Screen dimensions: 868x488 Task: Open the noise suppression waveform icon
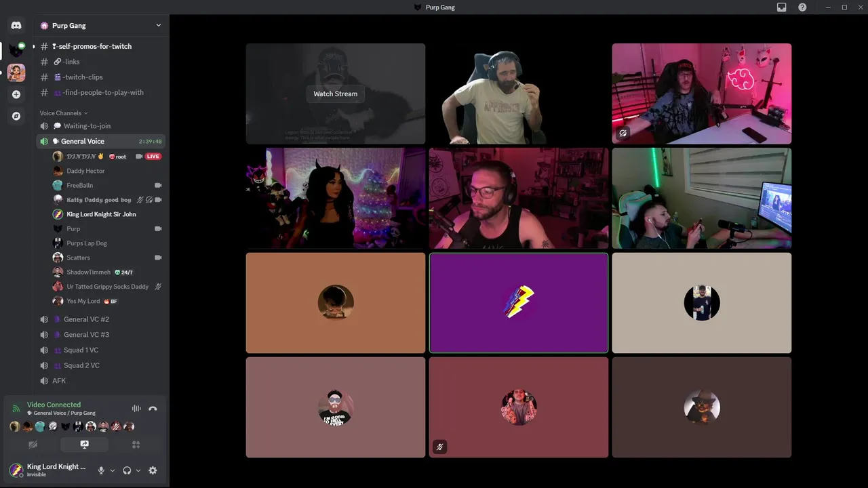[136, 409]
